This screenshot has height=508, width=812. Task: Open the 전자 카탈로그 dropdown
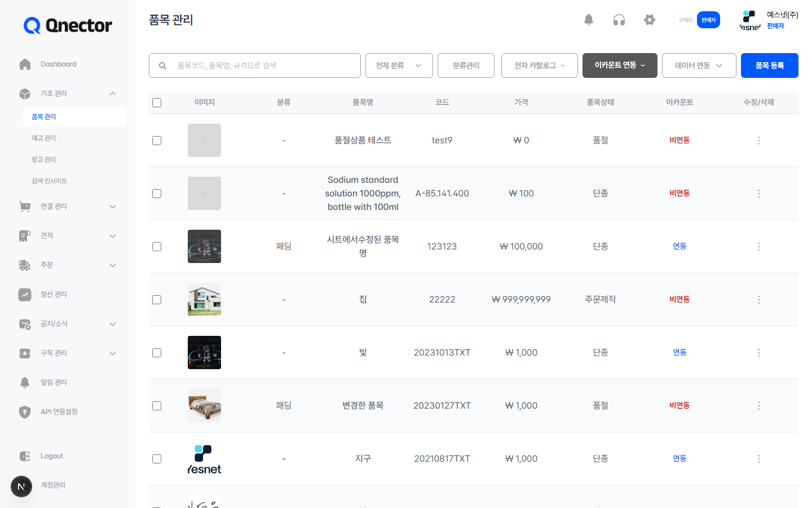540,65
